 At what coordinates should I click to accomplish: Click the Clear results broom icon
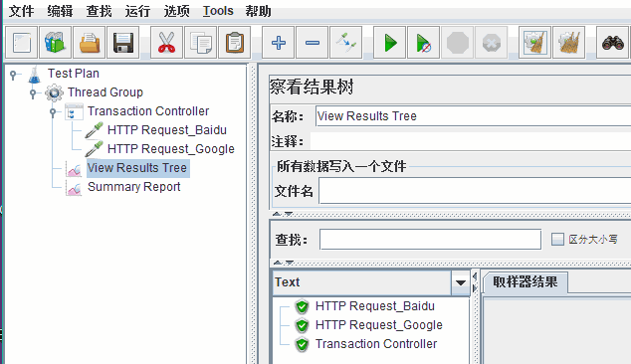(534, 43)
